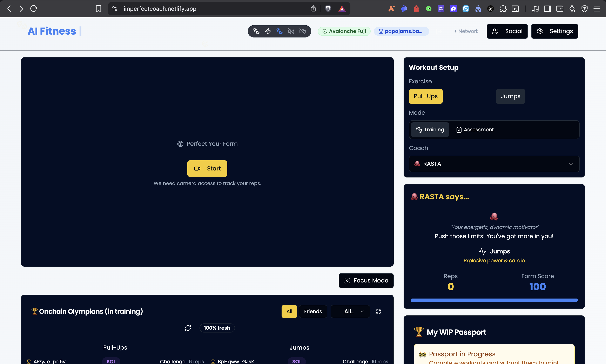Screen dimensions: 606x364
Task: Toggle the muted speaker icon
Action: click(291, 31)
